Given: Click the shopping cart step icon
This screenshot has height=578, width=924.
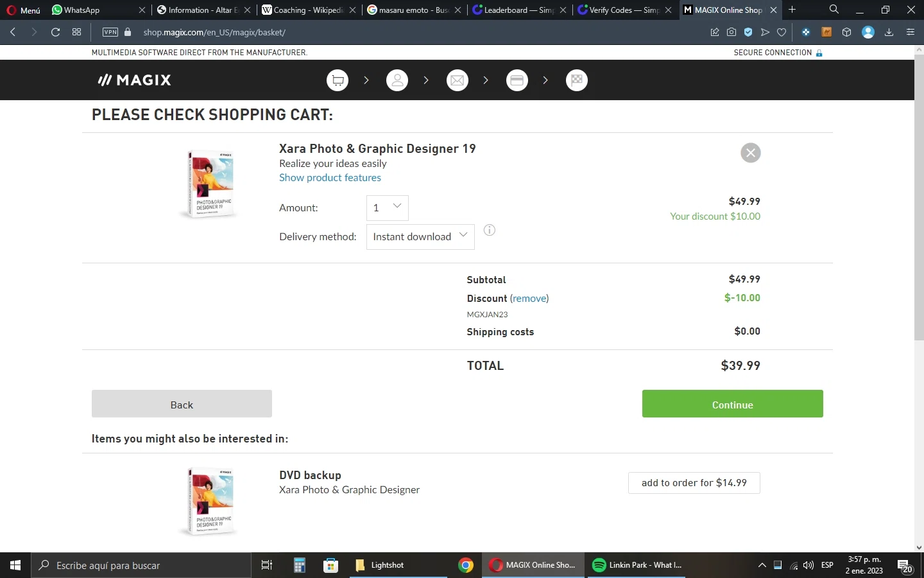Looking at the screenshot, I should pos(338,80).
